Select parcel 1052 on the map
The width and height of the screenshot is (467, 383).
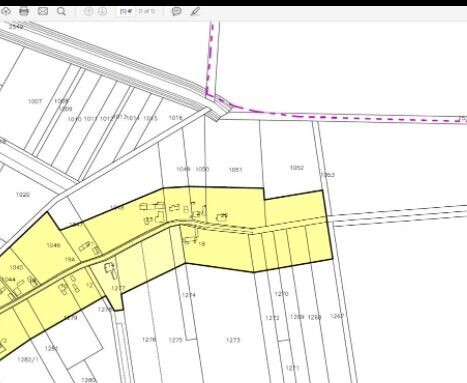[x=297, y=168]
